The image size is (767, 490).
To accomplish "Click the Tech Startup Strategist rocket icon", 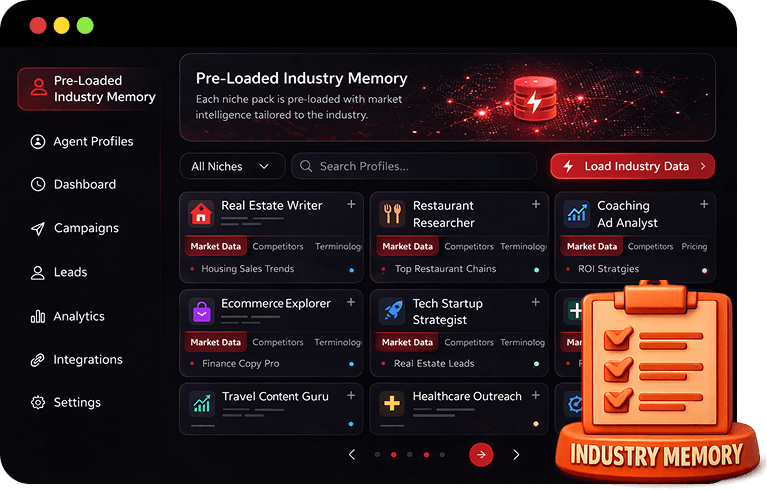I will 393,311.
